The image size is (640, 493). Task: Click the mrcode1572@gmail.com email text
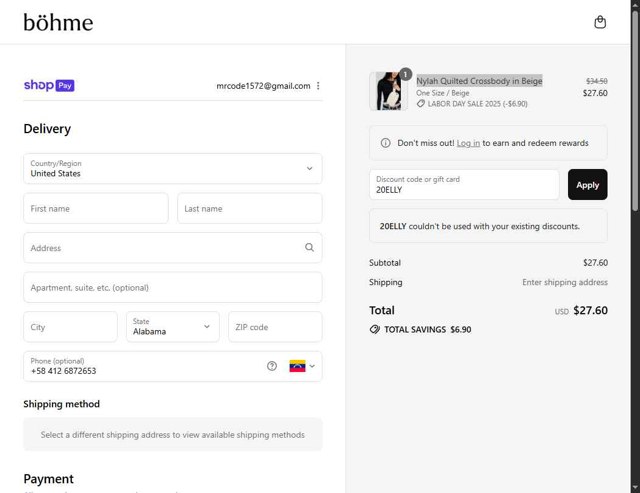(263, 86)
